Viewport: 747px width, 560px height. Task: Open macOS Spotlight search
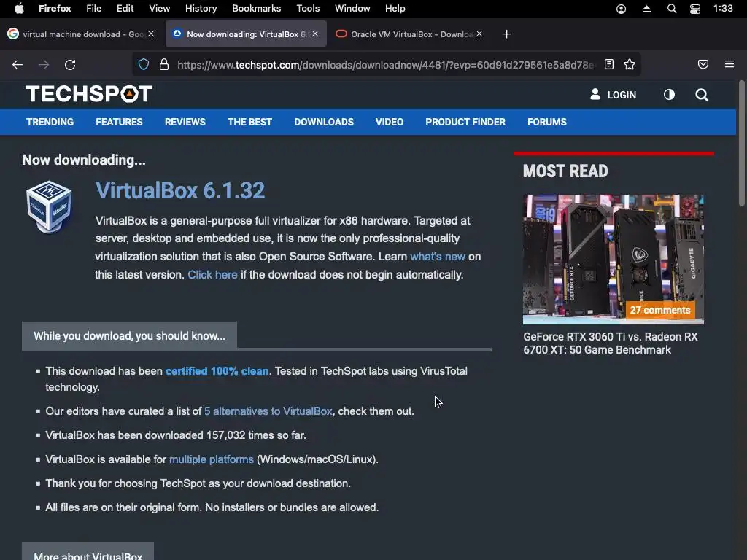(x=672, y=9)
